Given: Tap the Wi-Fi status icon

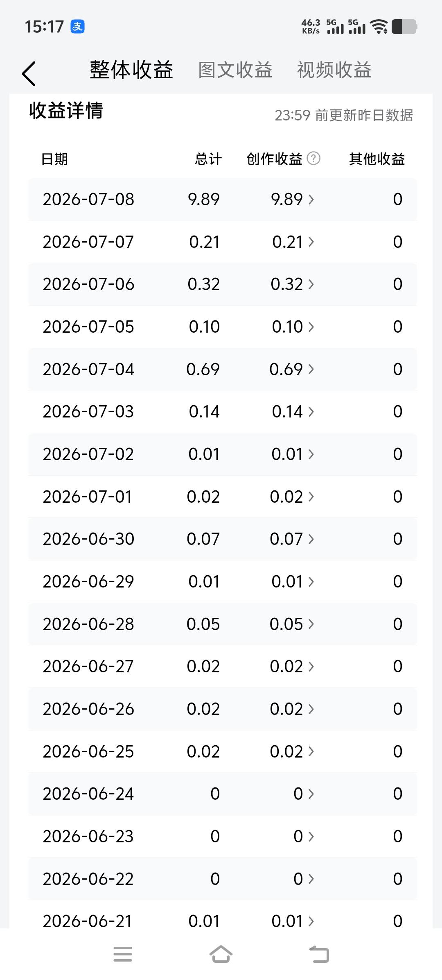Looking at the screenshot, I should coord(379,27).
